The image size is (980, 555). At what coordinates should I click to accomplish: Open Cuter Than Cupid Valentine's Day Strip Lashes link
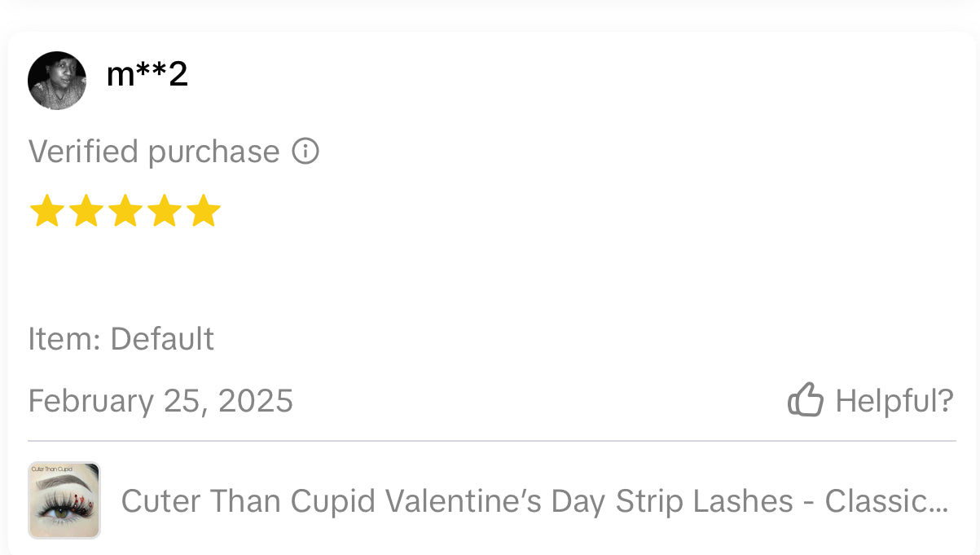456,501
